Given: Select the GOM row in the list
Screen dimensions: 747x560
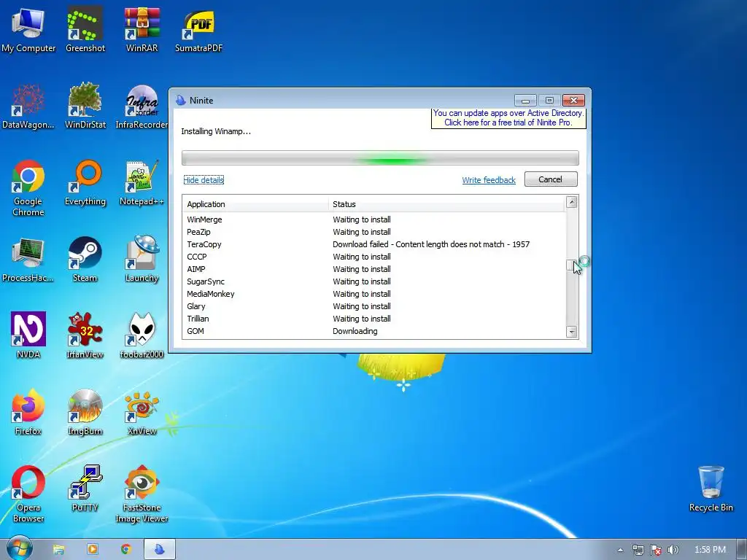Looking at the screenshot, I should point(374,331).
